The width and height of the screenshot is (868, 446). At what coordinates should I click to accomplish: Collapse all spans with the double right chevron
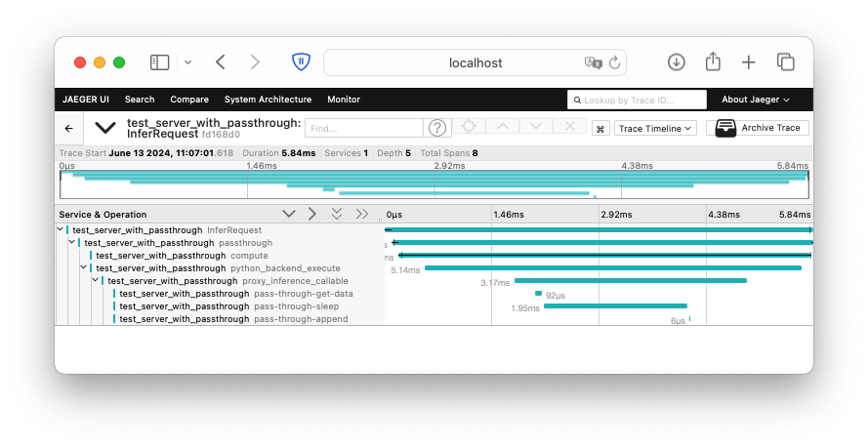coord(362,214)
